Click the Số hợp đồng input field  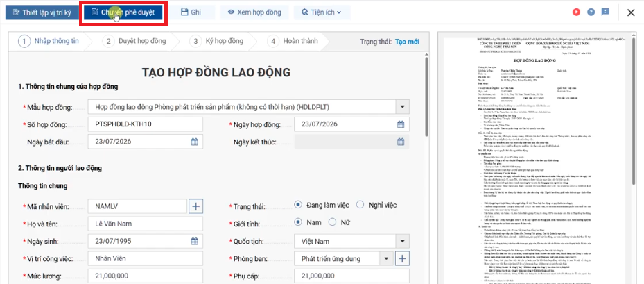click(x=146, y=124)
